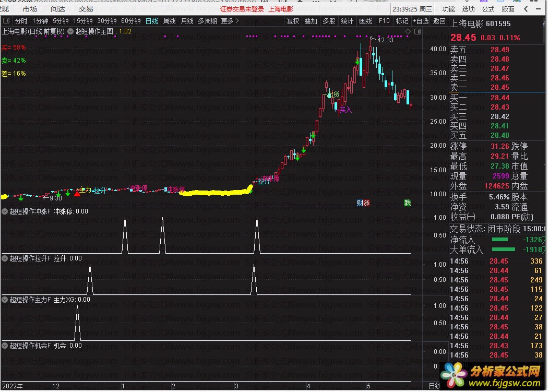Open the 版面 menu
549x392 pixels.
(x=508, y=9)
